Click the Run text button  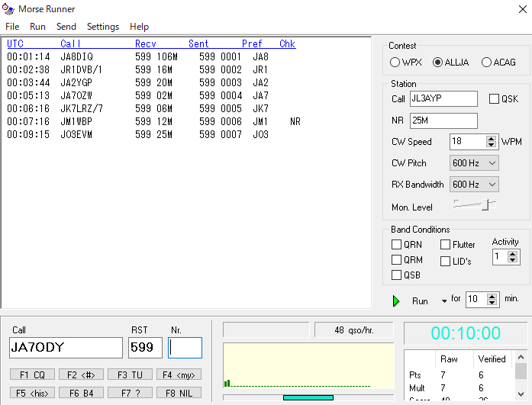click(x=420, y=301)
